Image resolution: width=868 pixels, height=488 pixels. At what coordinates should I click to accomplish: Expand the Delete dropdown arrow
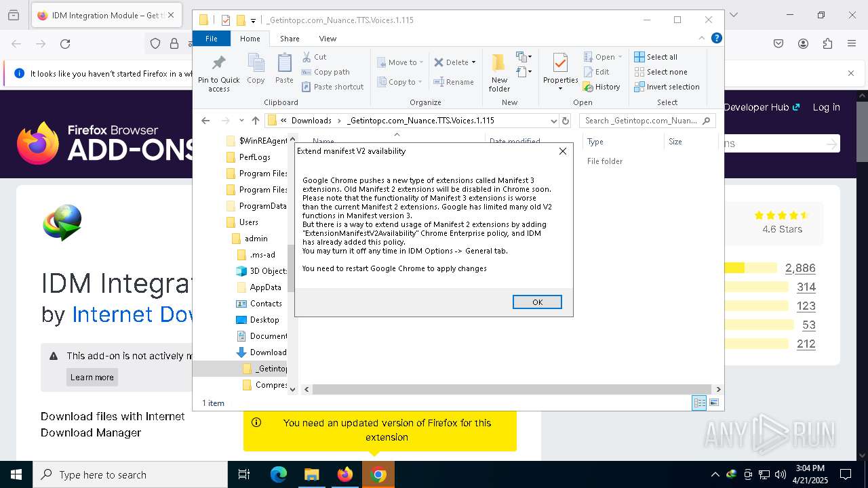[x=473, y=62]
